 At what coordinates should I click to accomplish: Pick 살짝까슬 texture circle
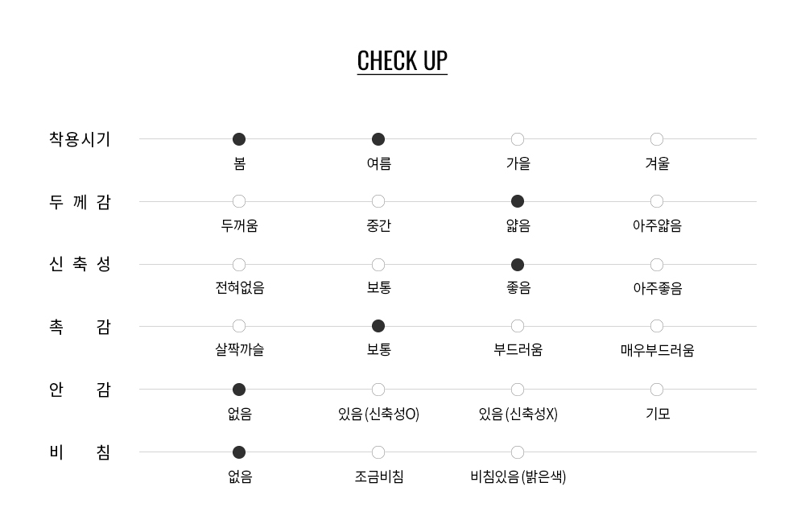(239, 326)
